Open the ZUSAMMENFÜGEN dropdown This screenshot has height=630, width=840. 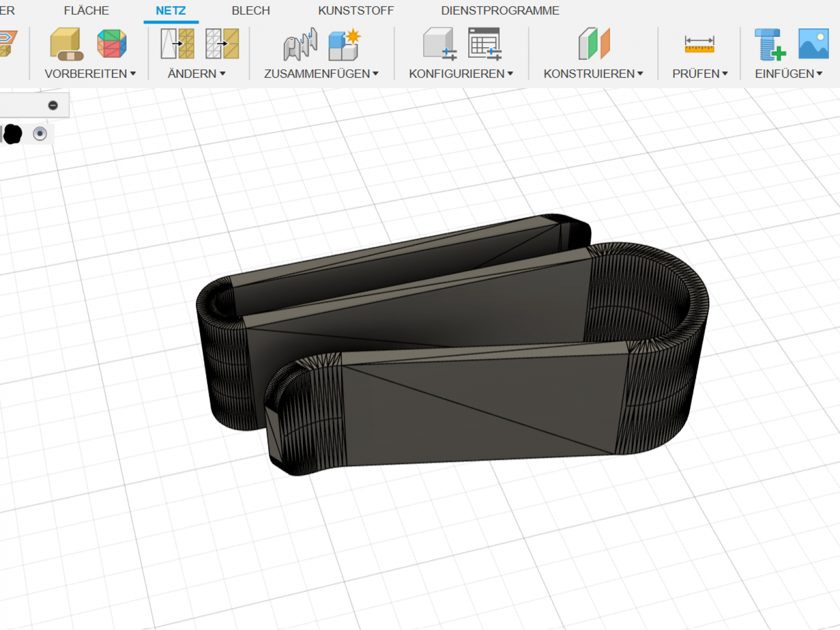(x=321, y=73)
